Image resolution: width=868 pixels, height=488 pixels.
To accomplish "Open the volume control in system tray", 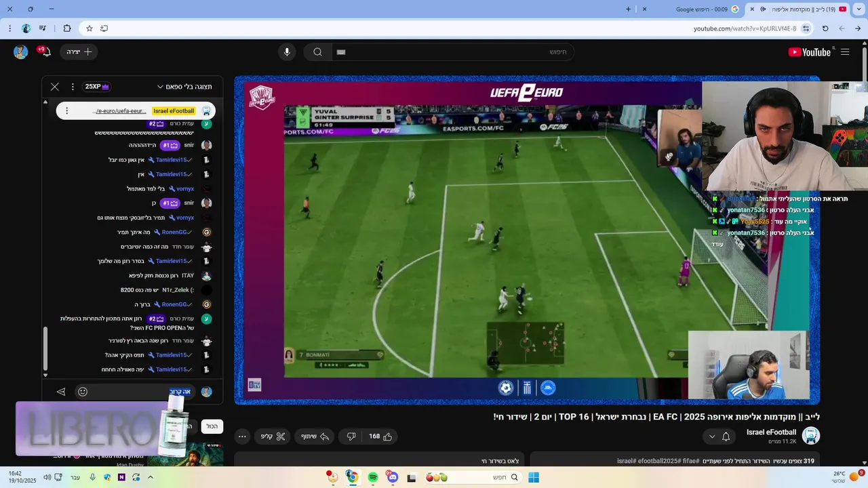I will click(x=47, y=477).
